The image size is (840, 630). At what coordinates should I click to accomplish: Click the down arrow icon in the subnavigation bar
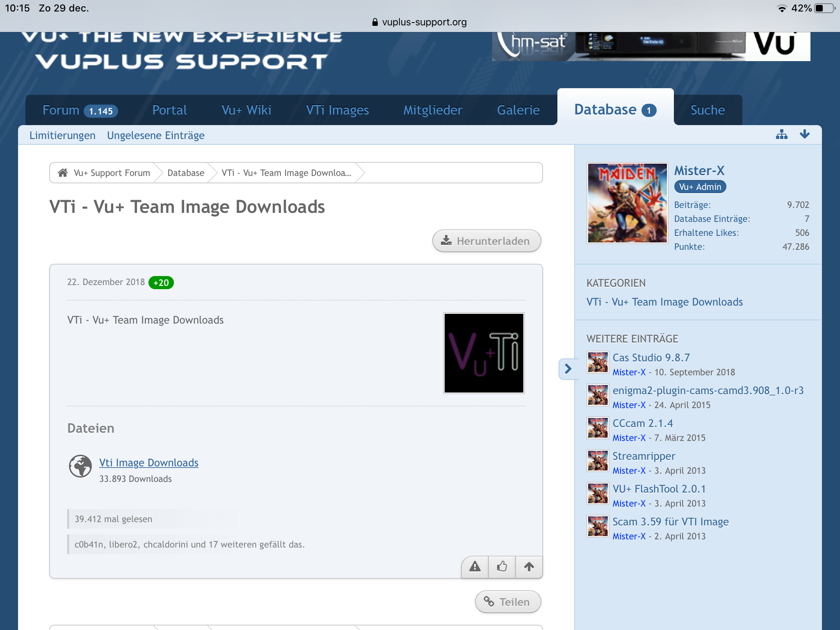[805, 134]
